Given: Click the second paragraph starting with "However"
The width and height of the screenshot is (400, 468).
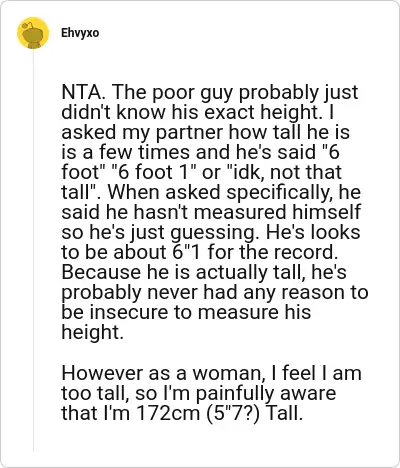Looking at the screenshot, I should tap(211, 393).
